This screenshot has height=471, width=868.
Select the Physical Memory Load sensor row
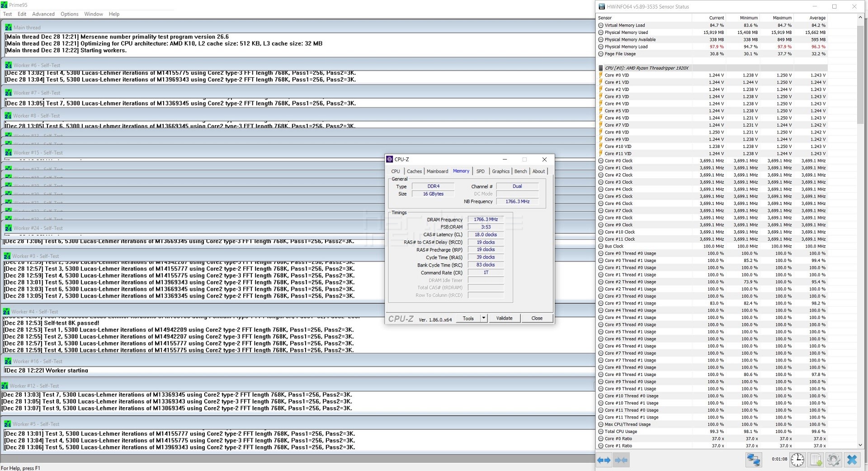712,47
